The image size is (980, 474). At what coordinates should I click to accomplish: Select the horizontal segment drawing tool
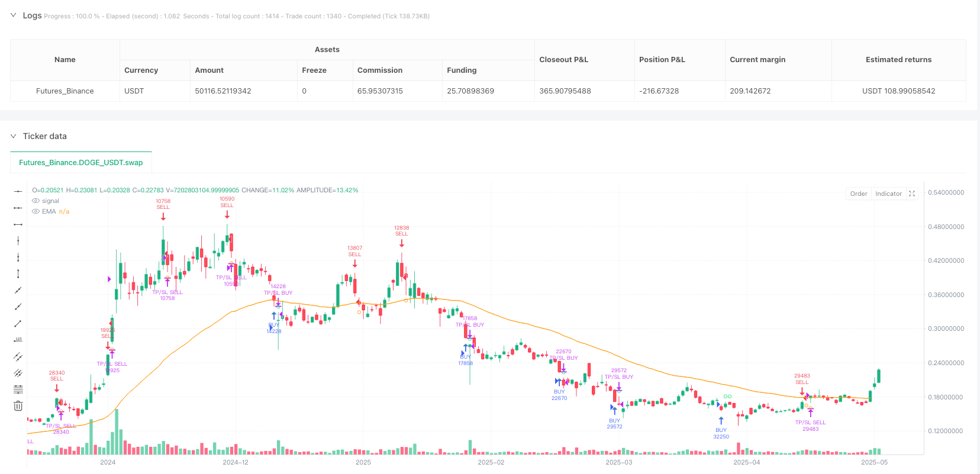click(x=18, y=224)
